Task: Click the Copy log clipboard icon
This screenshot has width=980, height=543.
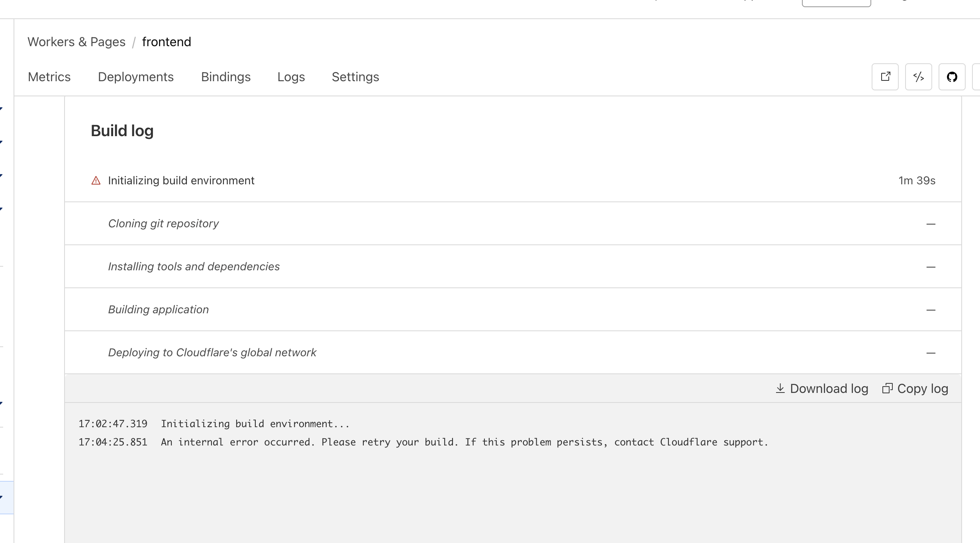Action: click(x=887, y=389)
